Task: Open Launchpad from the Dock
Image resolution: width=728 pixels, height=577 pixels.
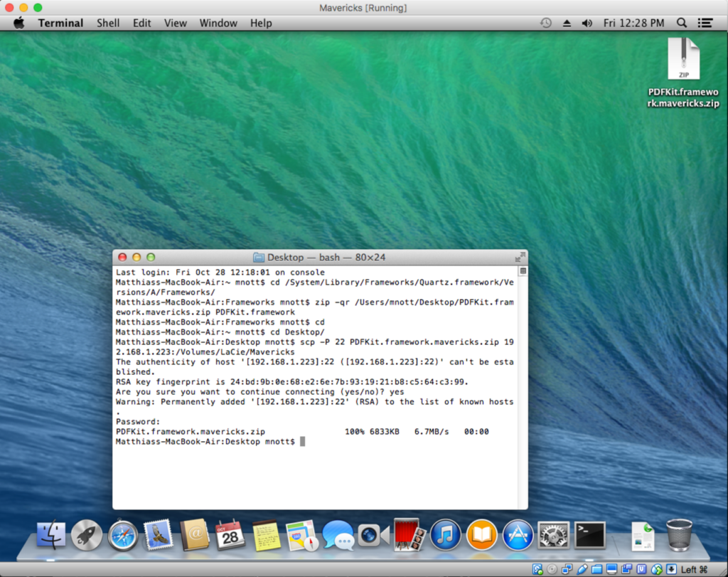Action: click(87, 534)
